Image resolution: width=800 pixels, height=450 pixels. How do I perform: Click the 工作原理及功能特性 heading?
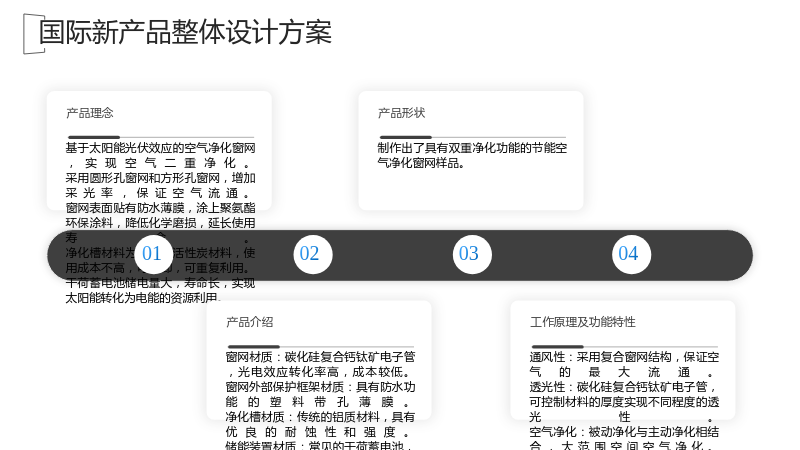(583, 322)
